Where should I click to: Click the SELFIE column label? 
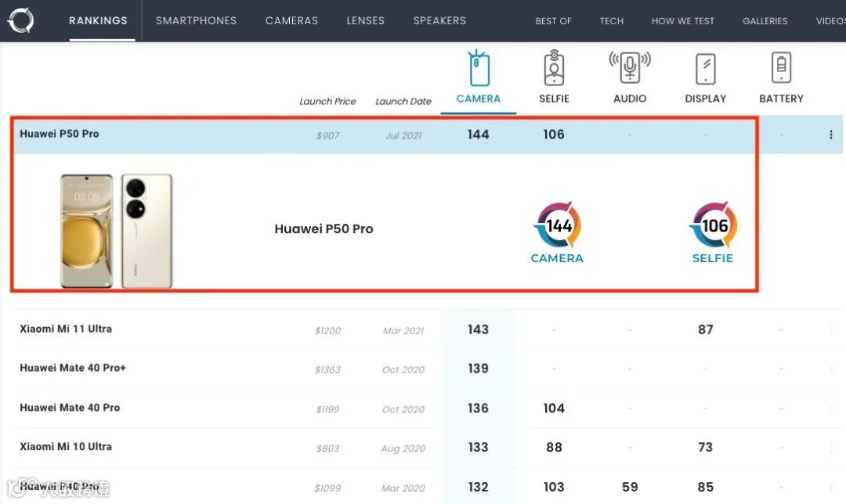pyautogui.click(x=554, y=99)
